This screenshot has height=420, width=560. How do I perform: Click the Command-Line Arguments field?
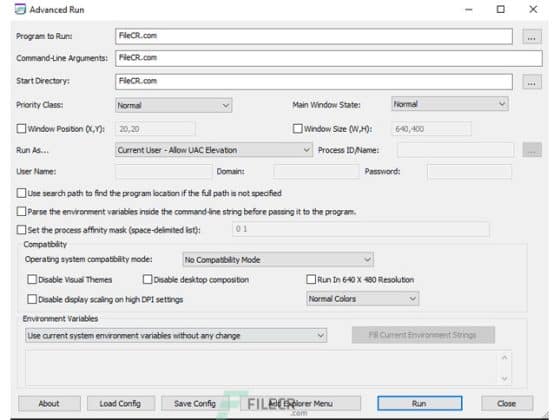329,58
